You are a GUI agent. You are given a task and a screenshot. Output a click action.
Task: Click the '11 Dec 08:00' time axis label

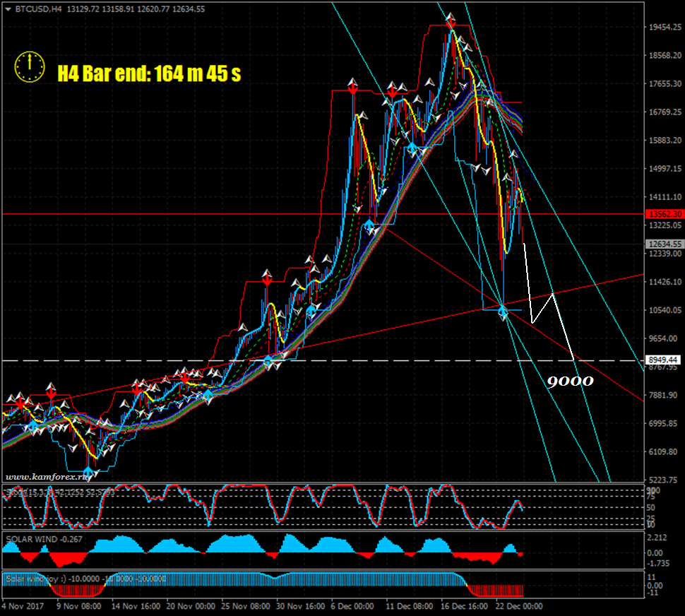tap(410, 606)
